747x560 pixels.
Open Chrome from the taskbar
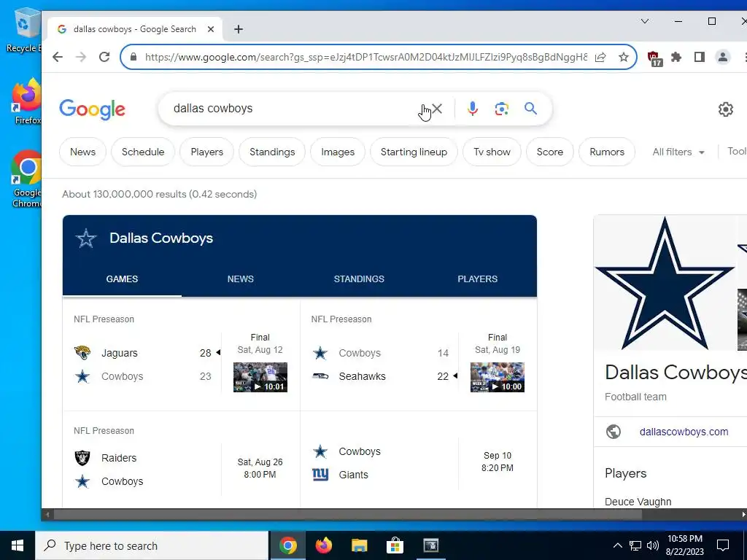click(x=287, y=545)
